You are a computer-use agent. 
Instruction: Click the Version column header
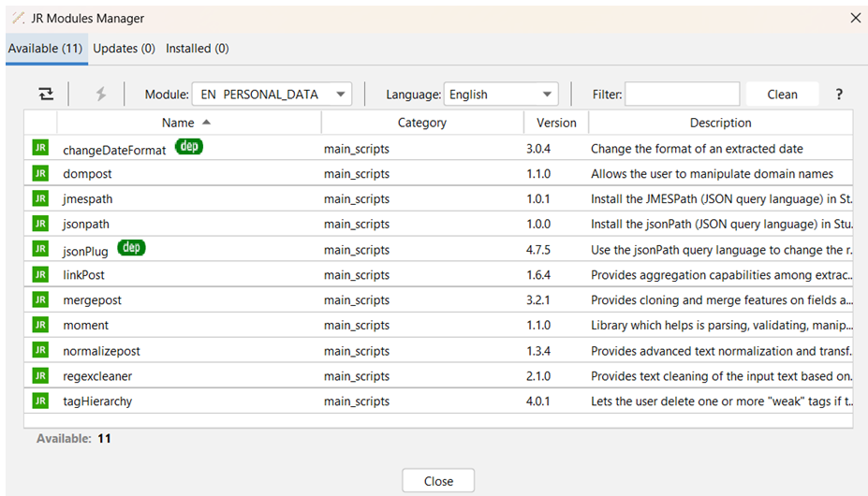556,123
